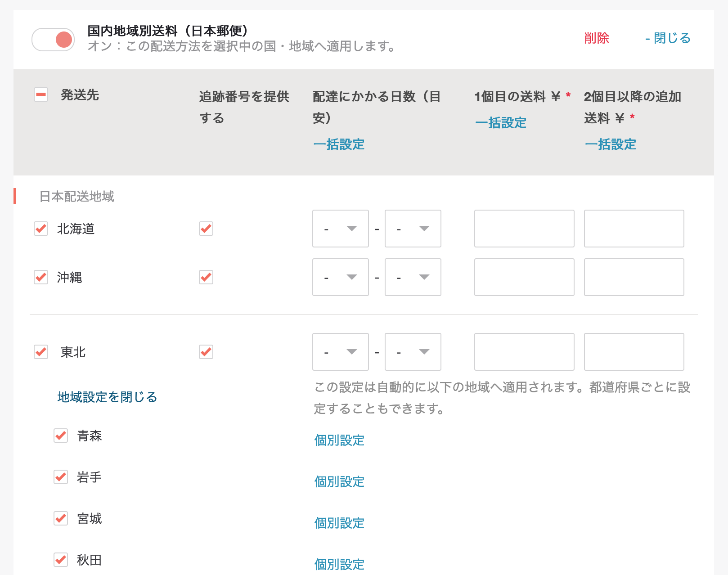Click the 削除 link
The image size is (728, 575).
(597, 38)
